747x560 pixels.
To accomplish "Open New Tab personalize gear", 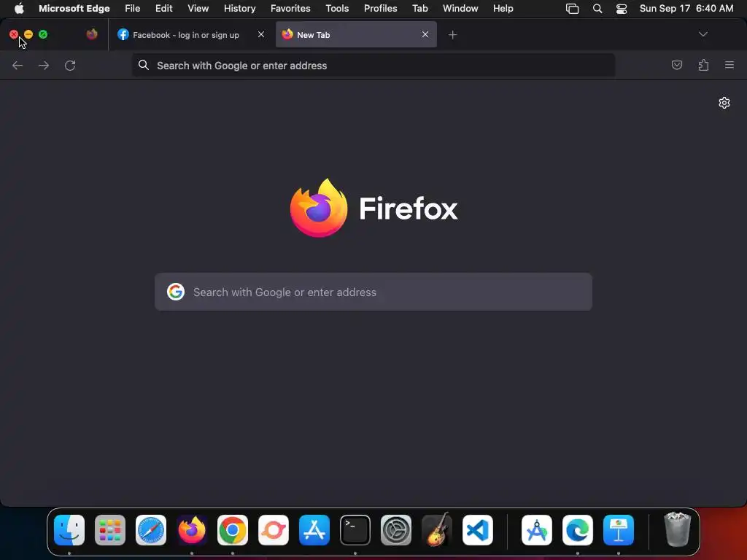I will (724, 103).
